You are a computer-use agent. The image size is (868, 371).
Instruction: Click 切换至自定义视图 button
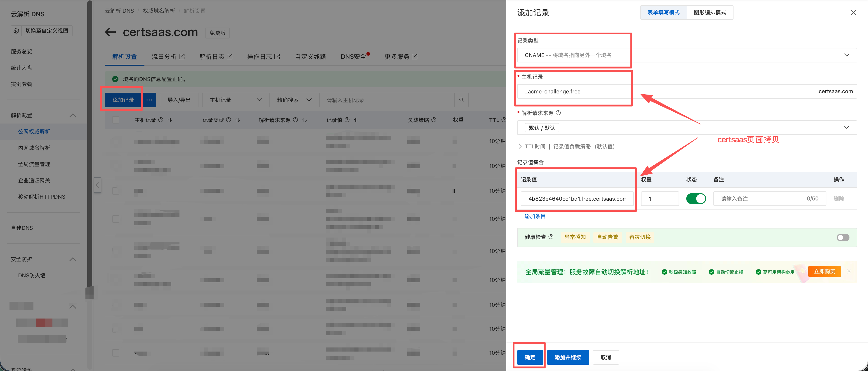pyautogui.click(x=47, y=31)
